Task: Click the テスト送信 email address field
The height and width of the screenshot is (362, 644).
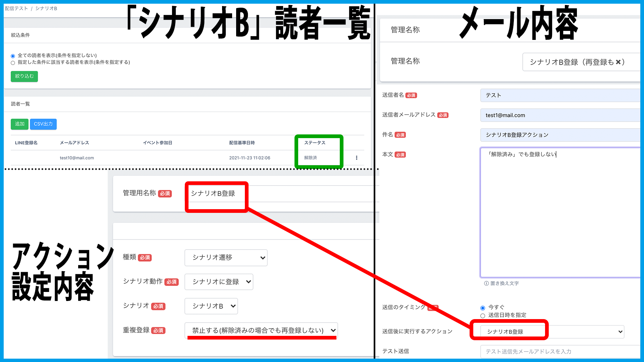Action: click(560, 351)
